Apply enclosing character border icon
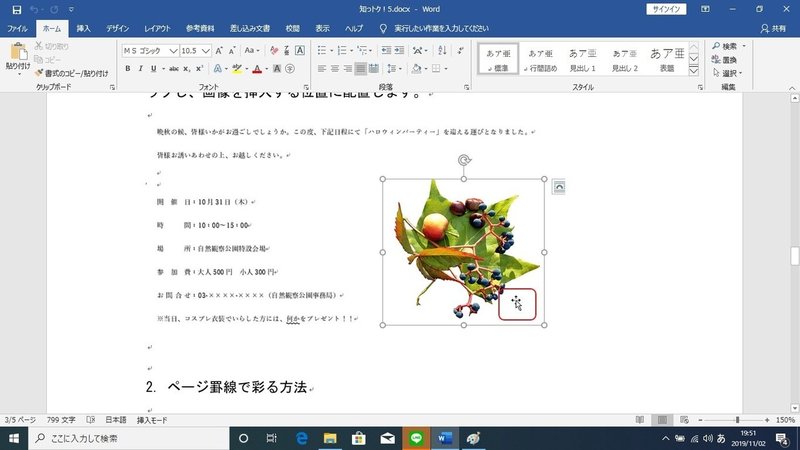 [x=300, y=51]
